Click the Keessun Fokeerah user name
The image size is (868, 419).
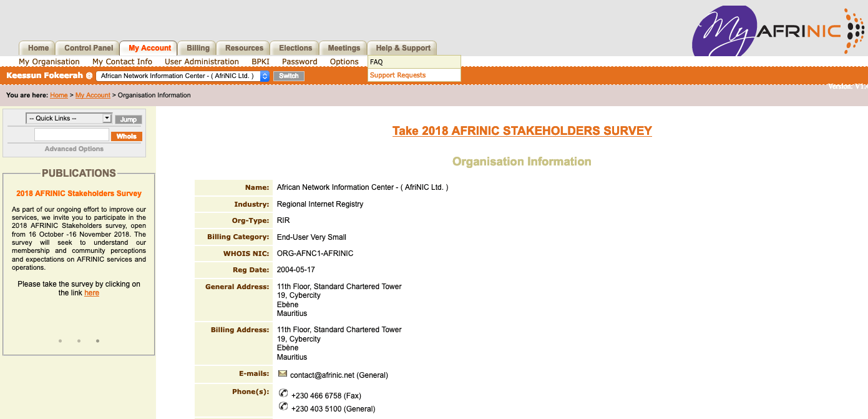coord(44,76)
